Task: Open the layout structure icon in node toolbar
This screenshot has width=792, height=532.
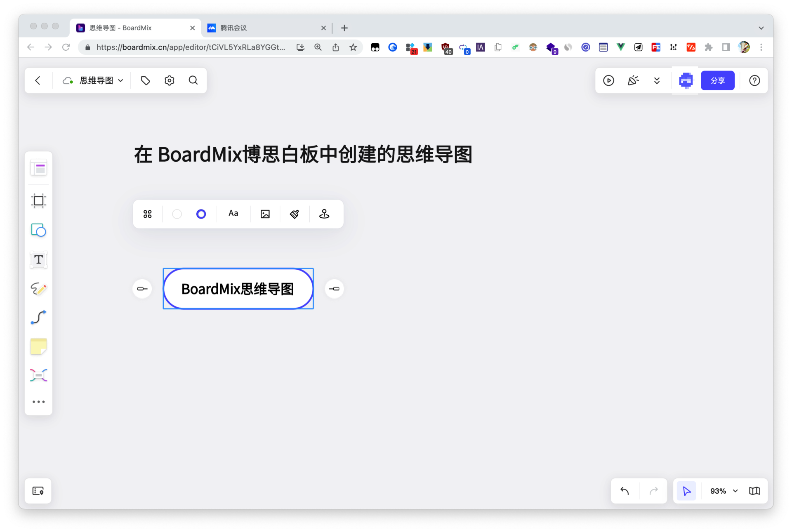Action: point(148,214)
